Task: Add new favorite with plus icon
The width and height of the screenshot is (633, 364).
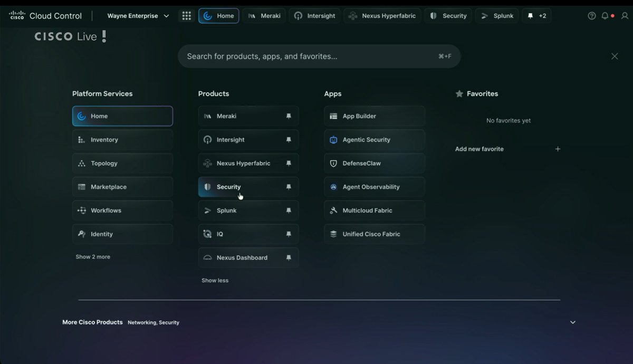Action: (558, 149)
